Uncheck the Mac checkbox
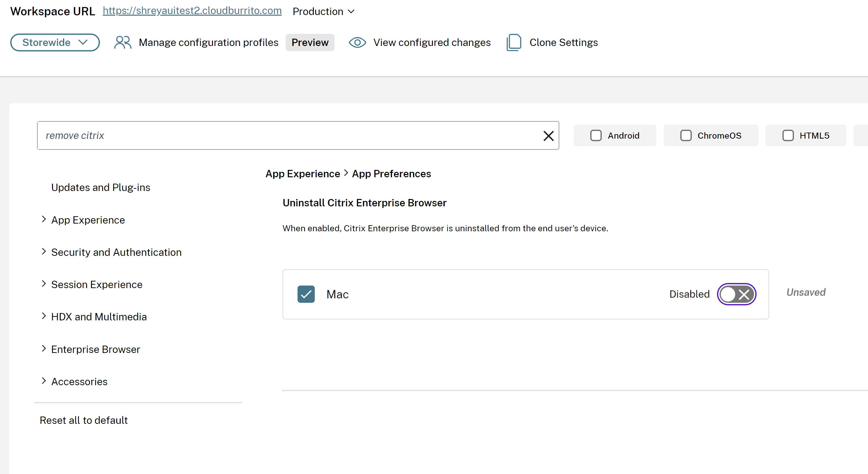Image resolution: width=868 pixels, height=474 pixels. tap(306, 294)
